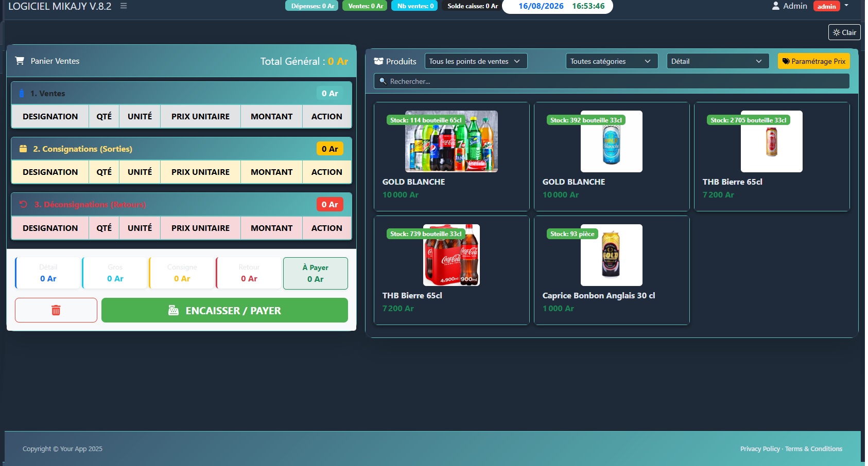
Task: Click the 0 Ar badge in Ventes header
Action: (x=330, y=93)
